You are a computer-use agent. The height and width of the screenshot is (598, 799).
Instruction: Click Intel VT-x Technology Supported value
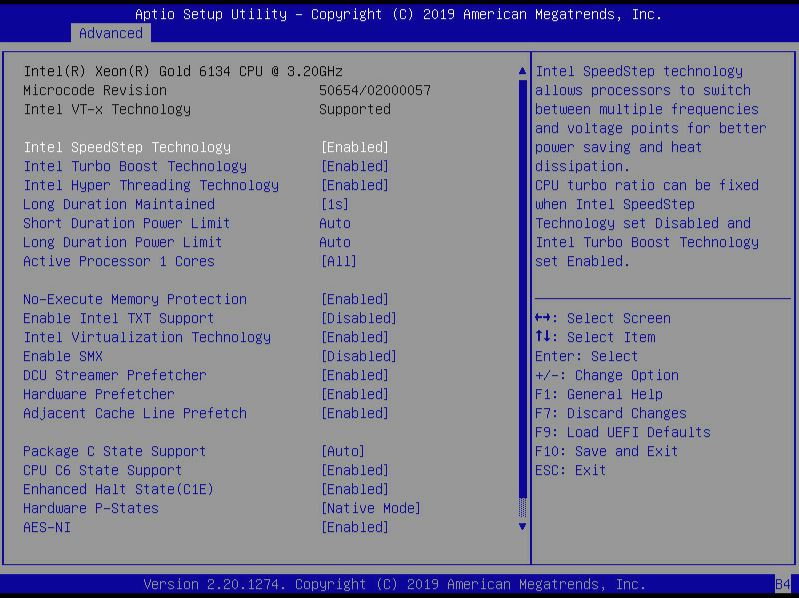point(355,109)
